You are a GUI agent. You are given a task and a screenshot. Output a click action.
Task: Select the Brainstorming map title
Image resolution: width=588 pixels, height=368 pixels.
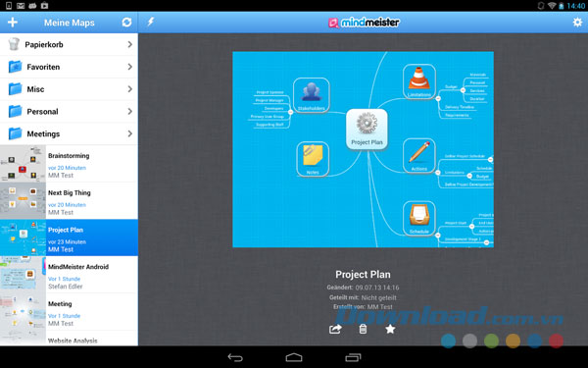tap(69, 155)
